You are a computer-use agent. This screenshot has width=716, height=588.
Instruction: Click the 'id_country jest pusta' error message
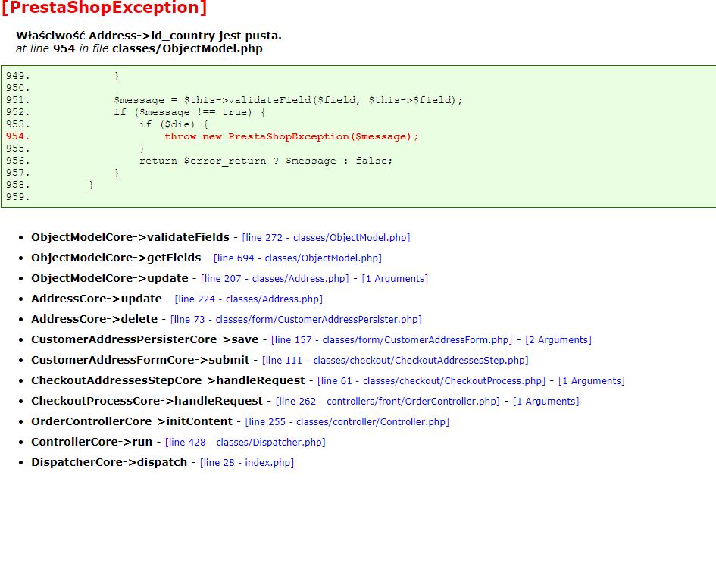coord(149,36)
